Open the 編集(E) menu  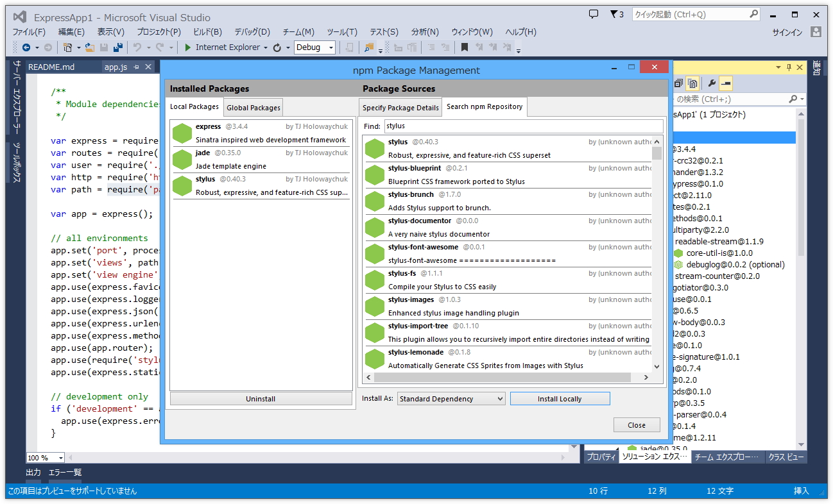[71, 32]
